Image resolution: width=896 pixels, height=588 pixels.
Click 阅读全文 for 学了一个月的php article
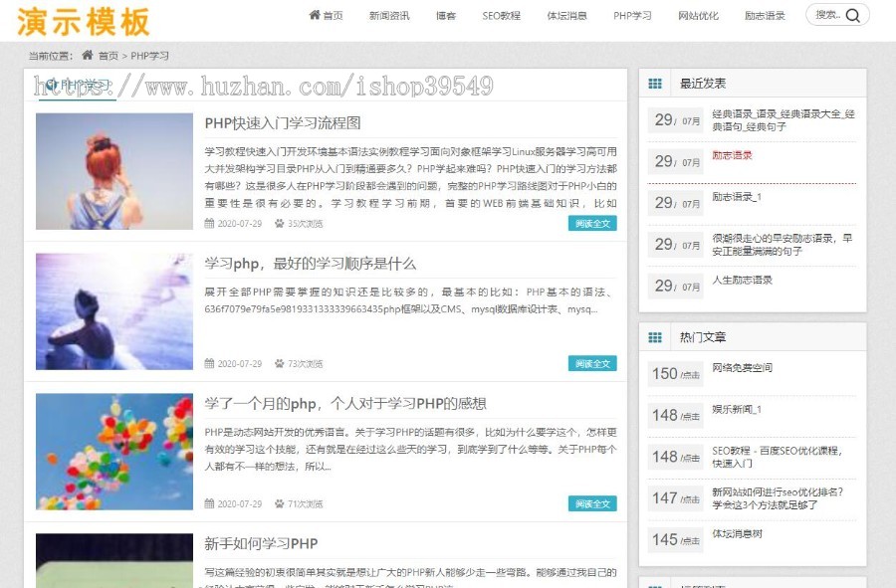pos(592,504)
